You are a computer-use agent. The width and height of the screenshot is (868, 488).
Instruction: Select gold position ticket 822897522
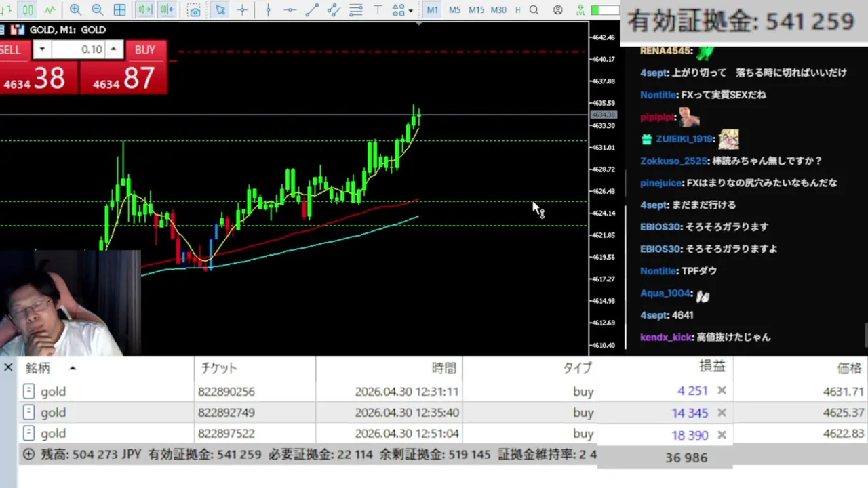(x=226, y=434)
